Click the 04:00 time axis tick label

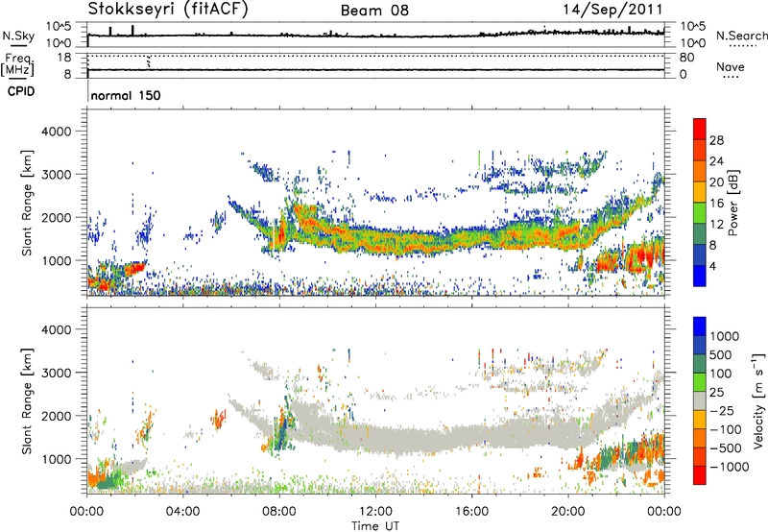click(x=183, y=512)
